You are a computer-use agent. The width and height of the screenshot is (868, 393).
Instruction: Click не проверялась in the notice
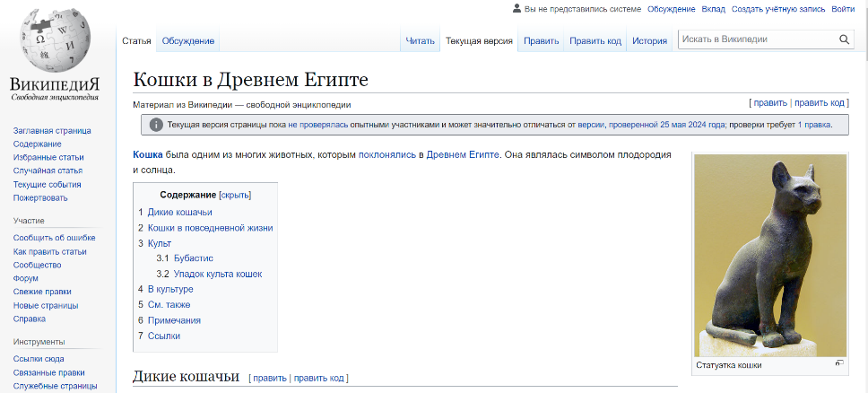pos(317,125)
